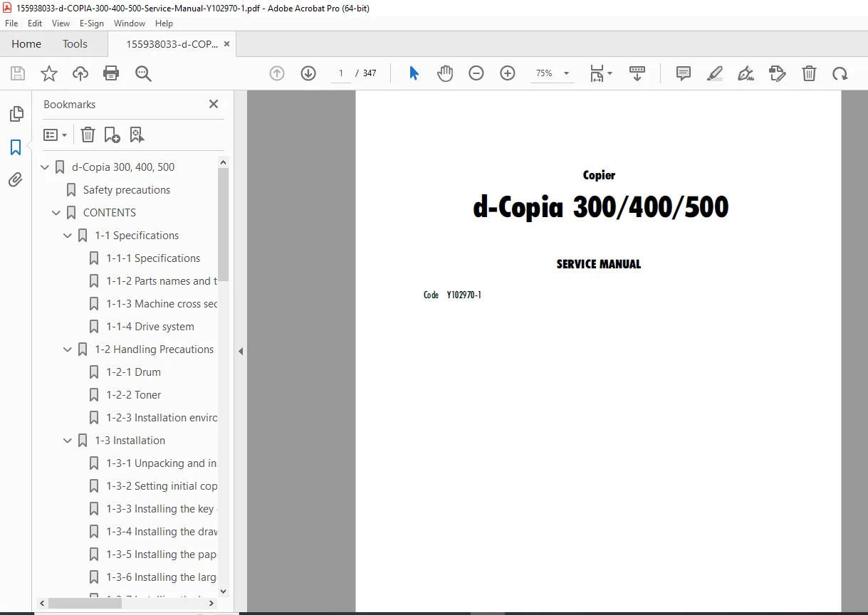Image resolution: width=868 pixels, height=615 pixels.
Task: Open the View menu
Action: pos(61,23)
